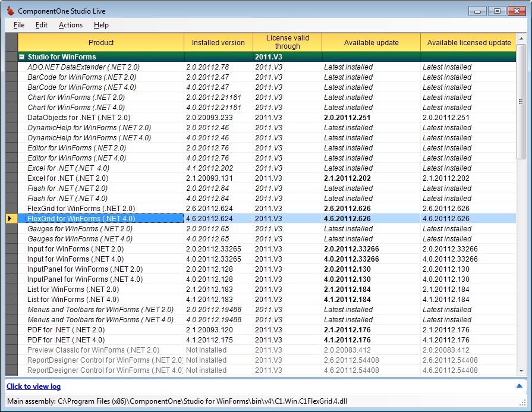
Task: Select Gauges for WinForms (.NET 4.0)
Action: (80, 239)
